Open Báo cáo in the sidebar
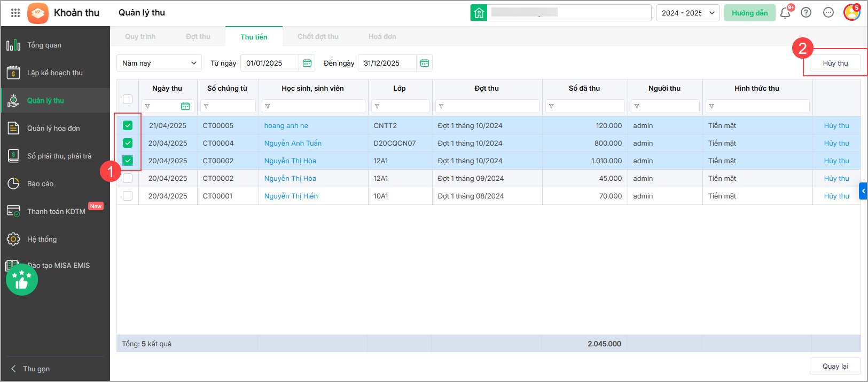The width and height of the screenshot is (868, 382). (40, 184)
